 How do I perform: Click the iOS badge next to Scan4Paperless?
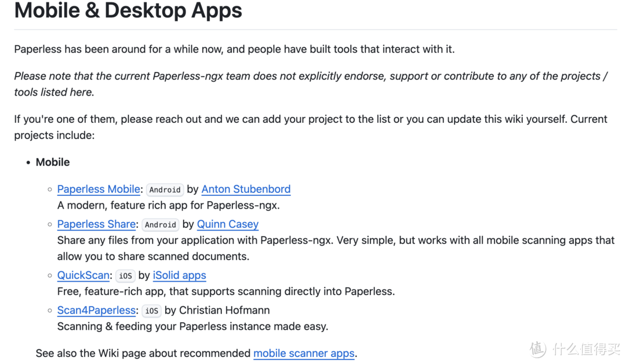[151, 311]
